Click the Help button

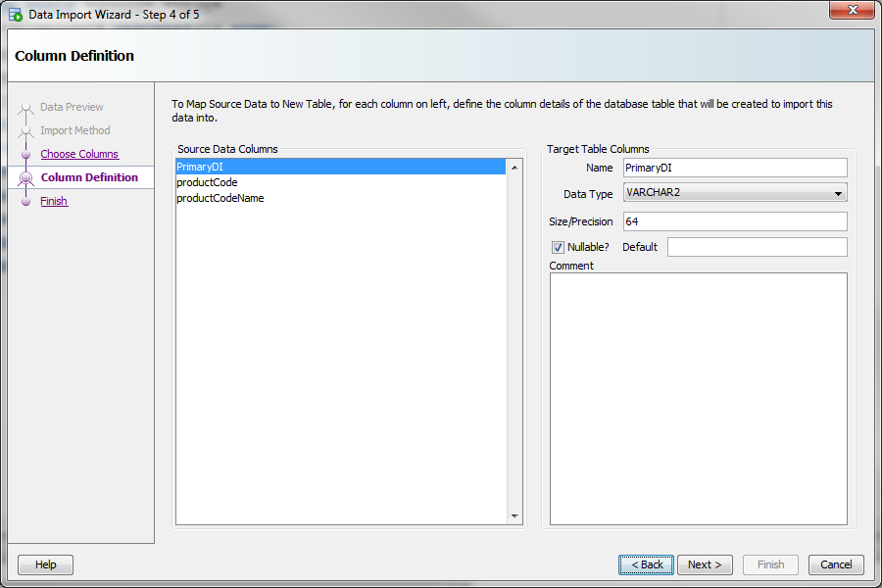click(45, 564)
